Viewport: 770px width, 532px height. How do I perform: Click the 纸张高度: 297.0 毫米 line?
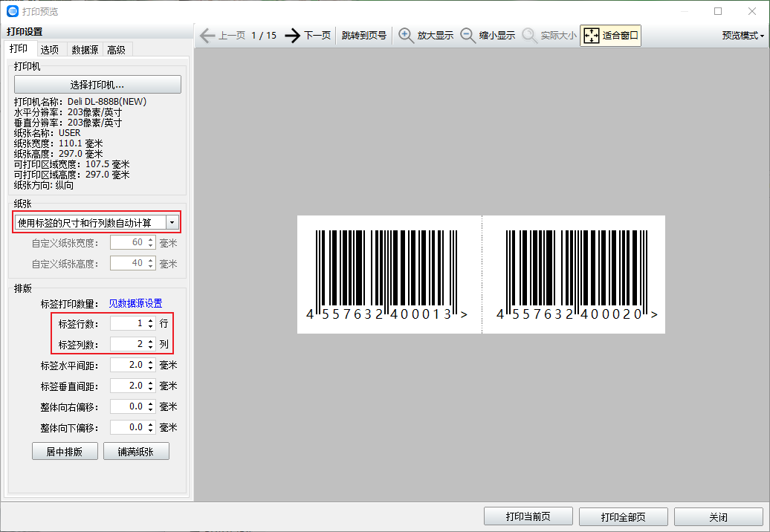(x=59, y=154)
